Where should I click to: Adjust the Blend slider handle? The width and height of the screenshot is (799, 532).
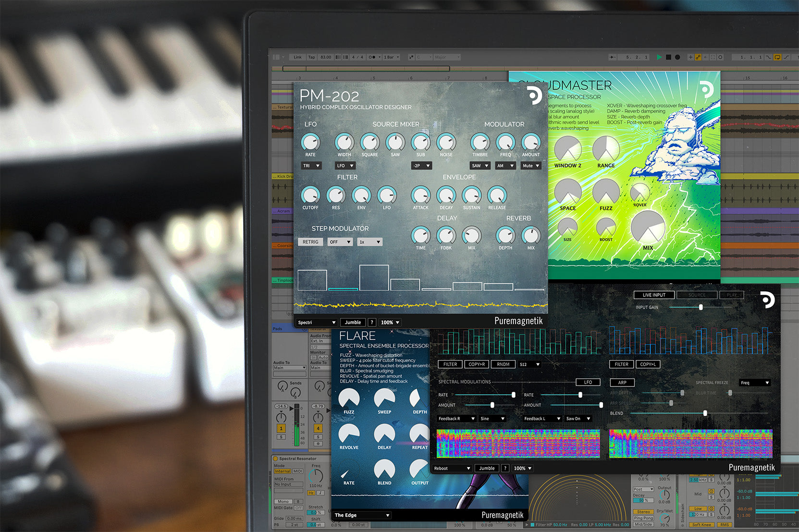[x=705, y=413]
